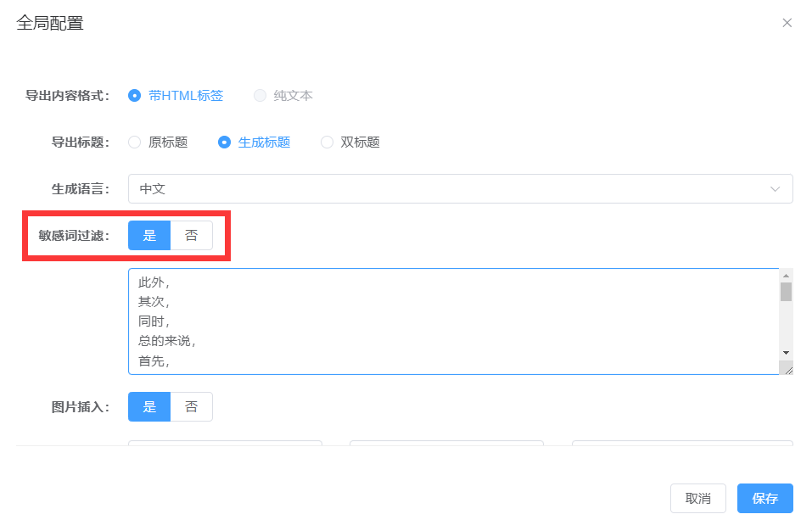Expand language list via the chevron arrow
812x531 pixels.
[775, 189]
